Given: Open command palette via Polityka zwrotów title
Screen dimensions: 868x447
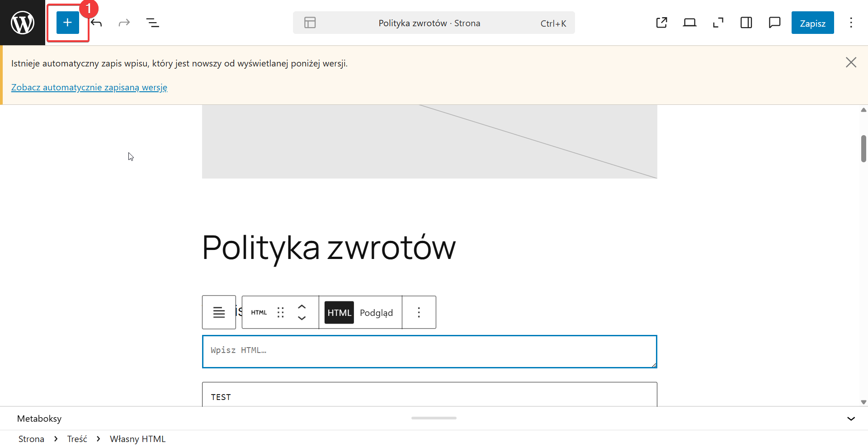Looking at the screenshot, I should tap(429, 23).
